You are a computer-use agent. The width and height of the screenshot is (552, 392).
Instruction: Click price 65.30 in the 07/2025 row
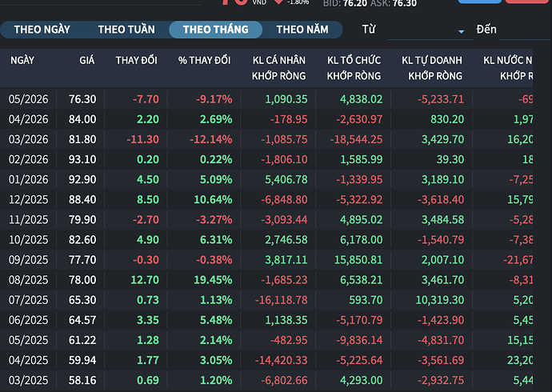(x=82, y=300)
